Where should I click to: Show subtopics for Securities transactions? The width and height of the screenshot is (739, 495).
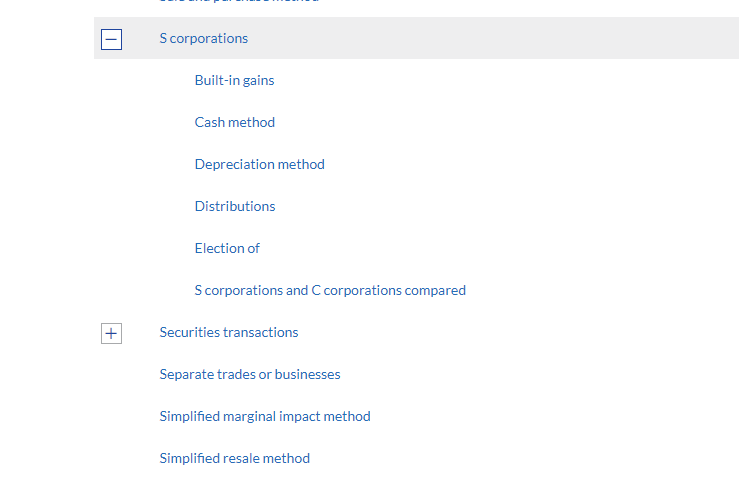tap(111, 333)
